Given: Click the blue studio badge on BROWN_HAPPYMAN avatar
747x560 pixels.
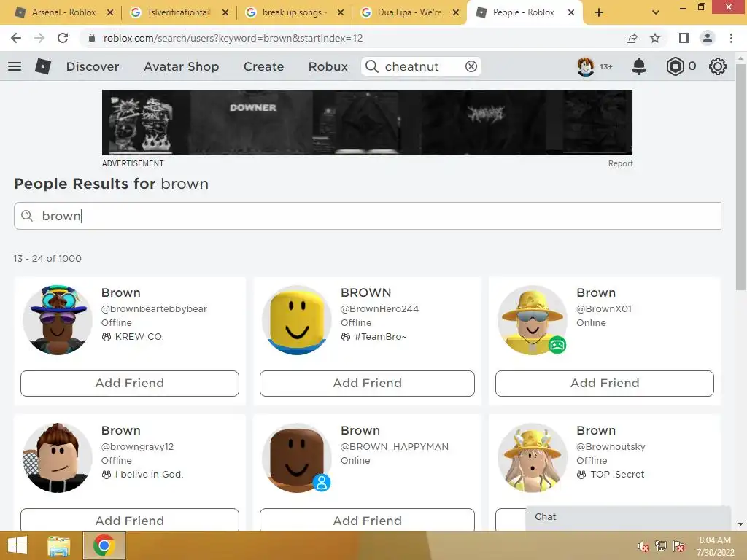Looking at the screenshot, I should tap(322, 483).
